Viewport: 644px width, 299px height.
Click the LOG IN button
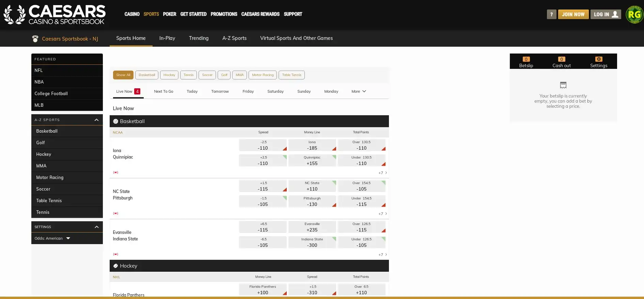click(x=606, y=14)
